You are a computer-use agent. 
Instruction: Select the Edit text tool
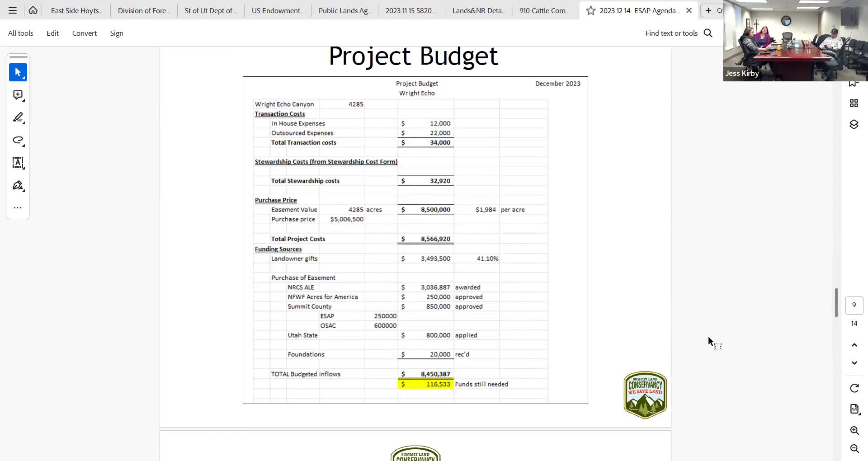(18, 163)
